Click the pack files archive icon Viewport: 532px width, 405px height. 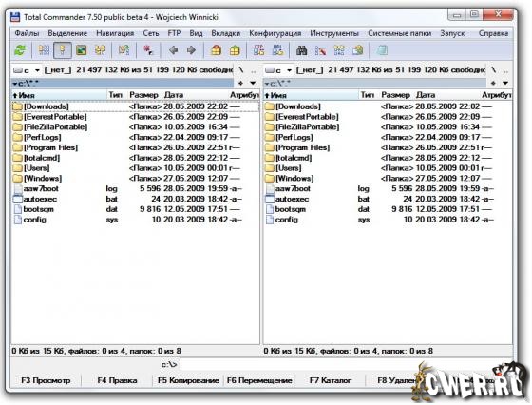point(217,50)
